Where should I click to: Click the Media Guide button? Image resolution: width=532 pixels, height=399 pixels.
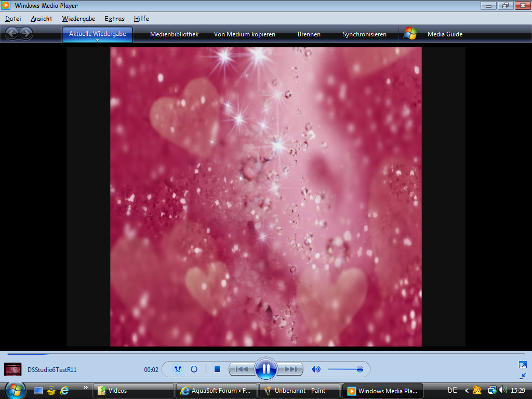(445, 34)
